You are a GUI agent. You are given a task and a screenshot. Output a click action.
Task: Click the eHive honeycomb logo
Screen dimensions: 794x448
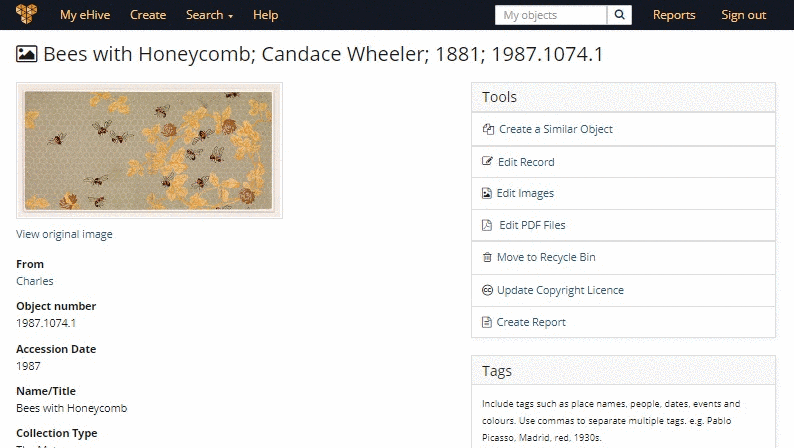click(27, 14)
